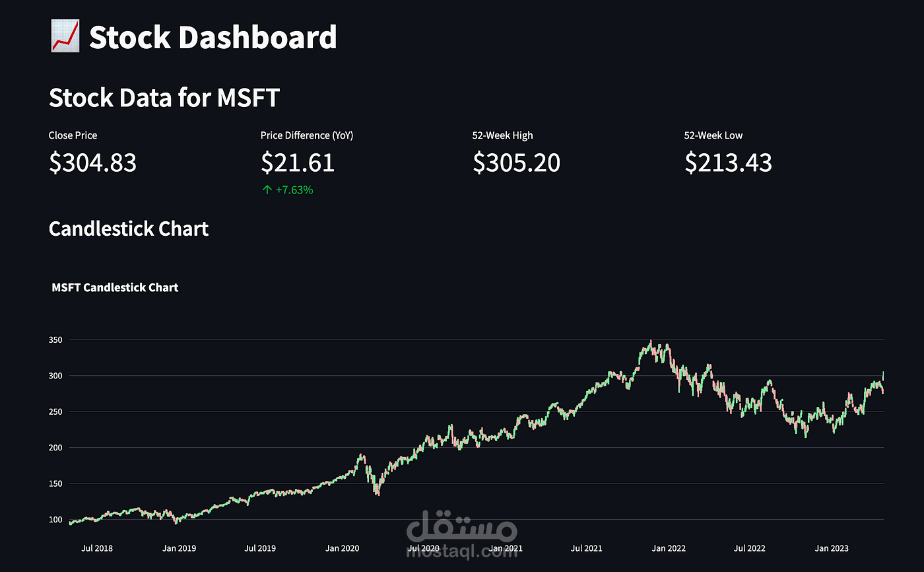Viewport: 924px width, 572px height.
Task: Click the Jul 2021 x-axis label
Action: coord(586,548)
